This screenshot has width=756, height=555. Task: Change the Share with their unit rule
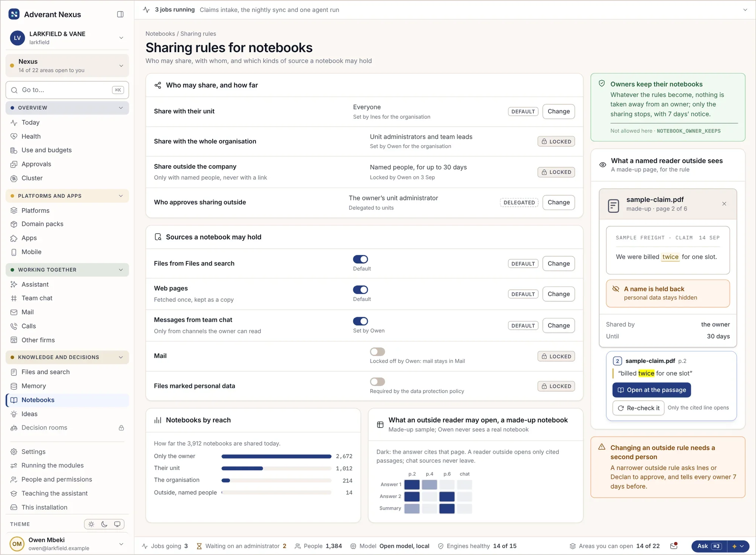(x=558, y=111)
